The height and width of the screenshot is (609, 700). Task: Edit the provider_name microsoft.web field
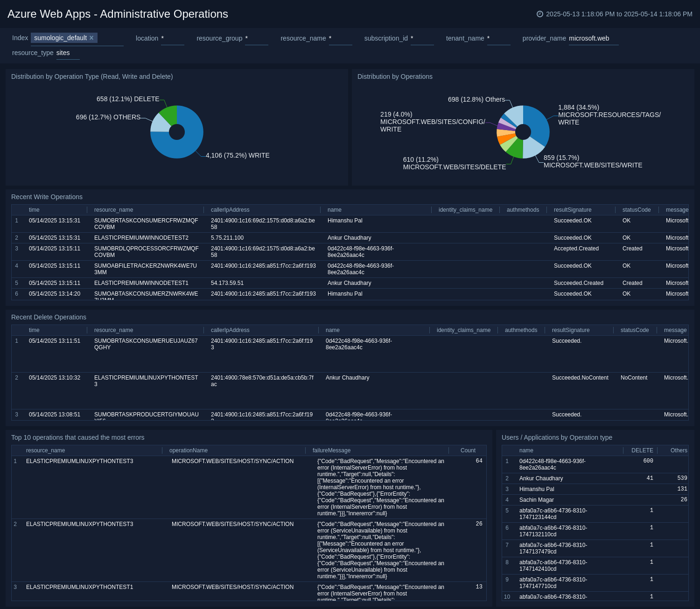[594, 38]
